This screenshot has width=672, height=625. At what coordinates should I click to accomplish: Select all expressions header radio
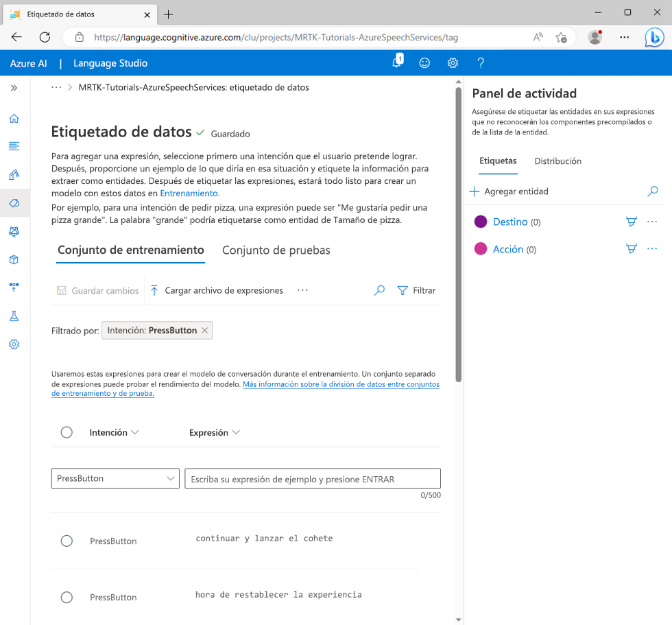click(x=67, y=432)
